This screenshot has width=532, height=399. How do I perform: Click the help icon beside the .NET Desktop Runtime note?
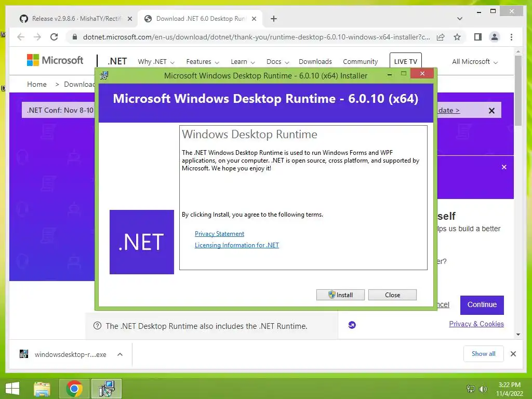97,326
